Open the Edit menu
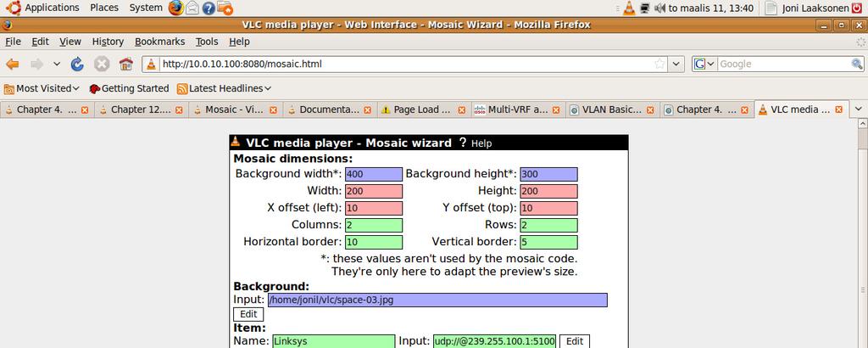The height and width of the screenshot is (348, 868). tap(40, 42)
